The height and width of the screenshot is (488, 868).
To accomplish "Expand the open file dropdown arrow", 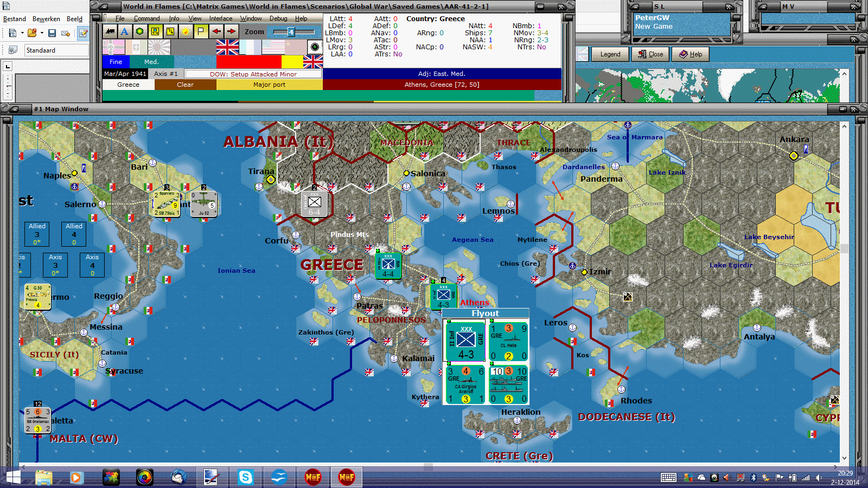I will 42,33.
